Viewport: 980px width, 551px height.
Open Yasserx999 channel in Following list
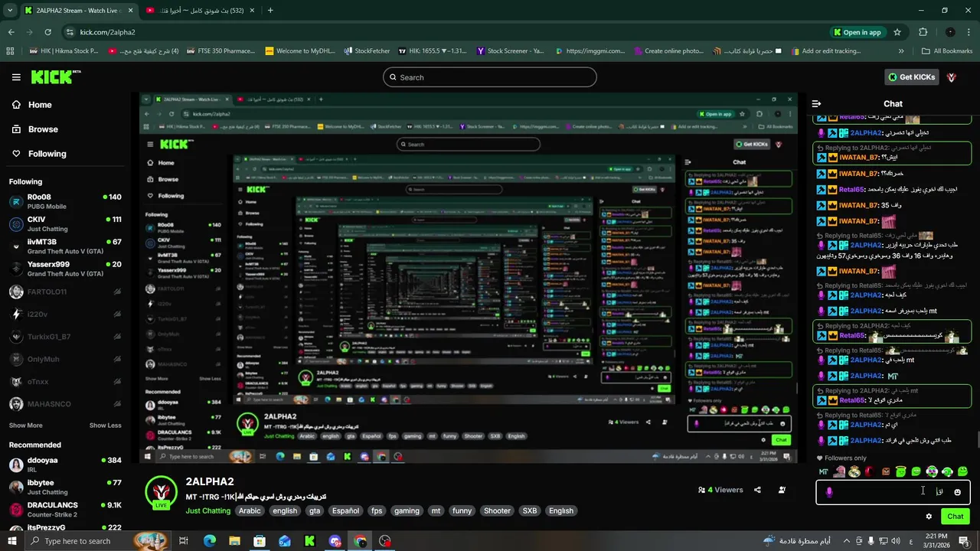pos(65,269)
